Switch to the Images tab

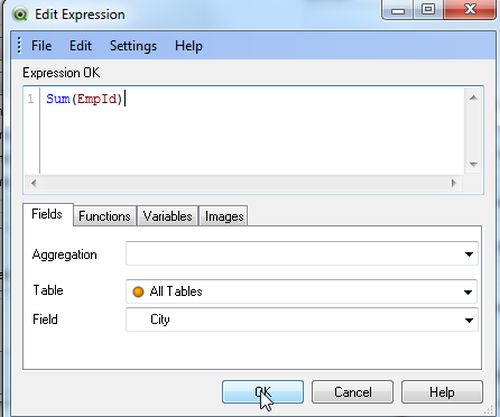coord(224,216)
